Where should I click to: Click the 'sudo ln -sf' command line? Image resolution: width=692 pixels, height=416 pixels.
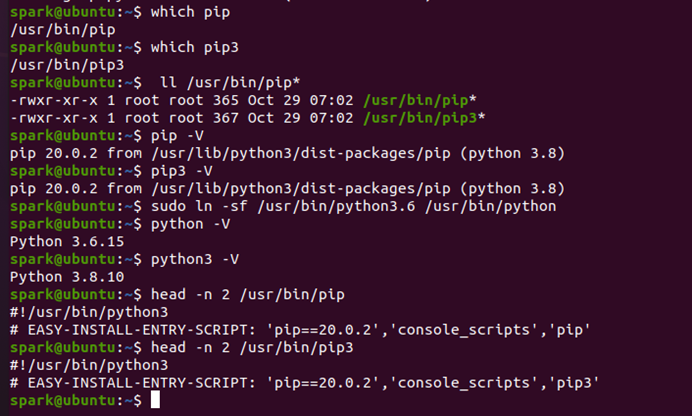(354, 206)
